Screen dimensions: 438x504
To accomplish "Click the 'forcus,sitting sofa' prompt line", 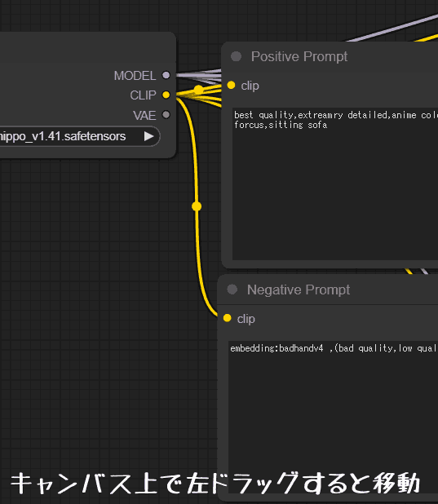I will (x=281, y=125).
